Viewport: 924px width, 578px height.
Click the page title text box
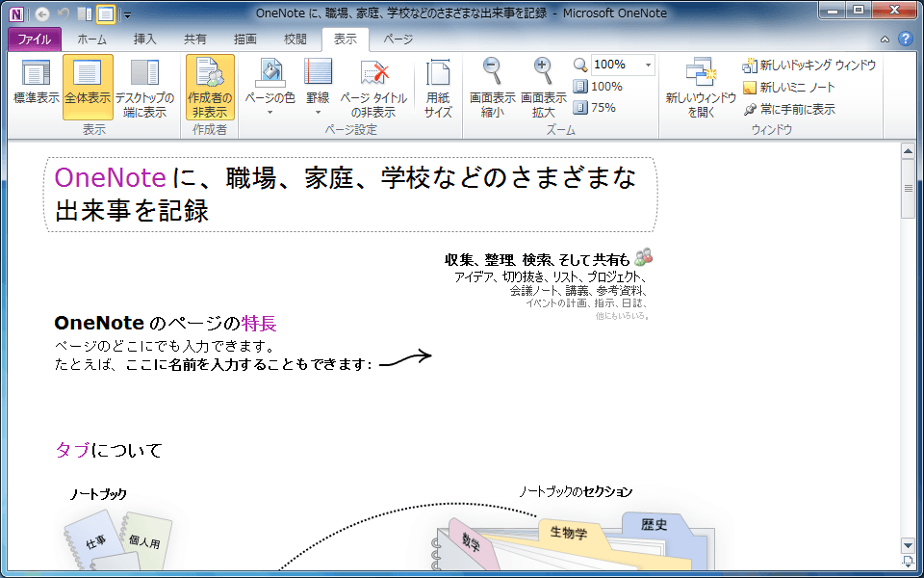coord(350,195)
